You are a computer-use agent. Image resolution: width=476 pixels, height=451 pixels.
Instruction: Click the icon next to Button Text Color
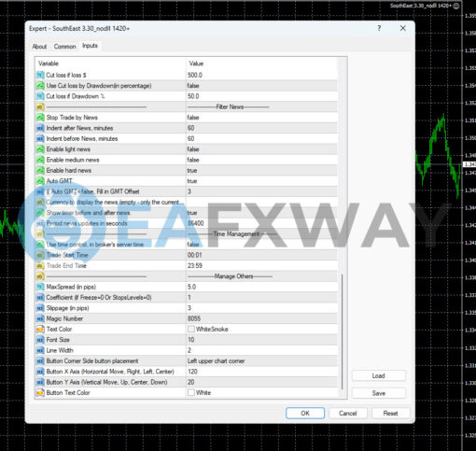pyautogui.click(x=40, y=393)
